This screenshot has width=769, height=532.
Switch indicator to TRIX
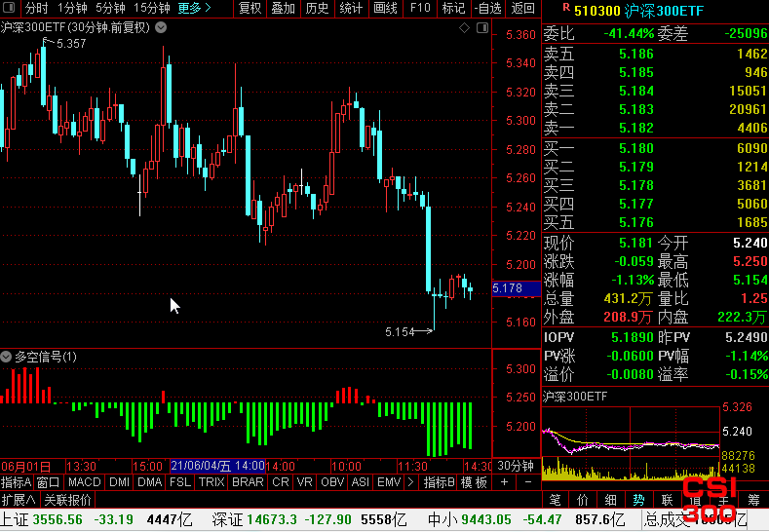(211, 482)
